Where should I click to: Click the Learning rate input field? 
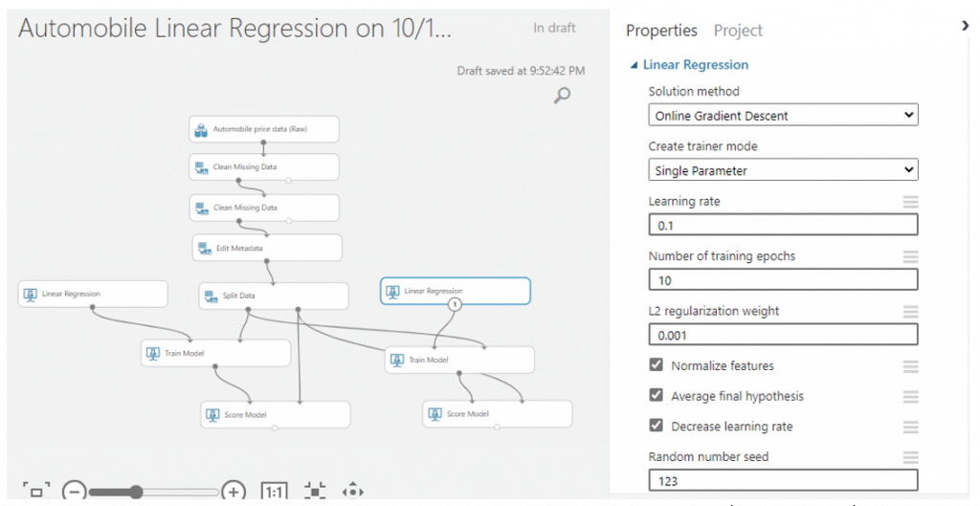(x=783, y=225)
